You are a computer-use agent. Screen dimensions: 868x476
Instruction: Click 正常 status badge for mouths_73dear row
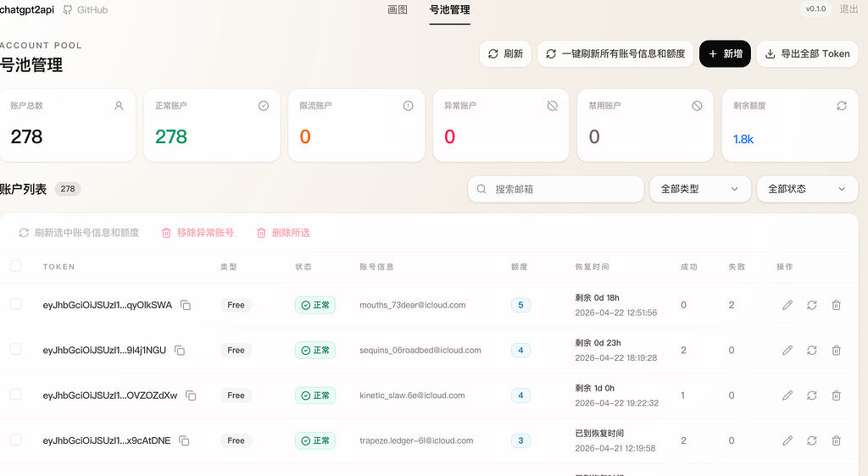[x=315, y=305]
